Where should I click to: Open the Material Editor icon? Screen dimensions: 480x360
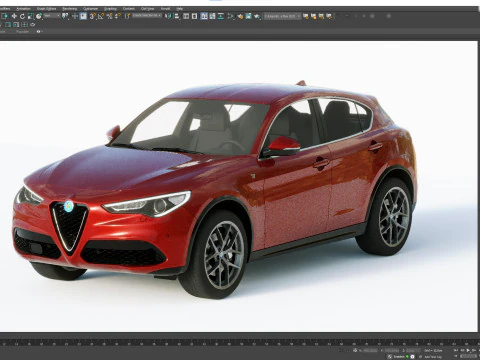tap(230, 16)
